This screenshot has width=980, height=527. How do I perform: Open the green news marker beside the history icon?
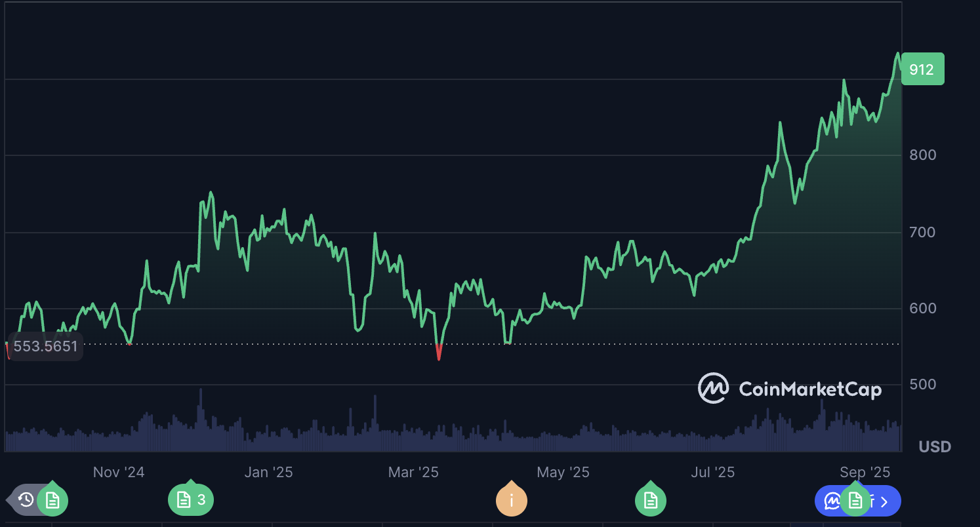pos(52,501)
